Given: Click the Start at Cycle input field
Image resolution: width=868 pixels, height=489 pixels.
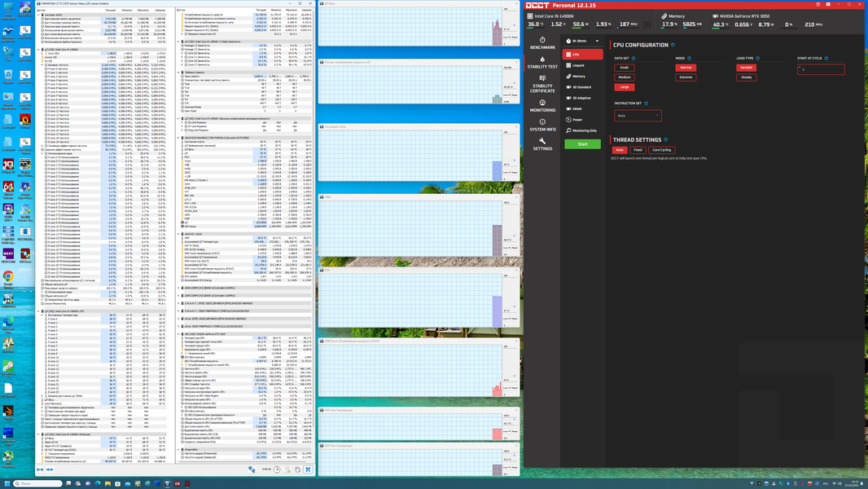Looking at the screenshot, I should (x=821, y=69).
